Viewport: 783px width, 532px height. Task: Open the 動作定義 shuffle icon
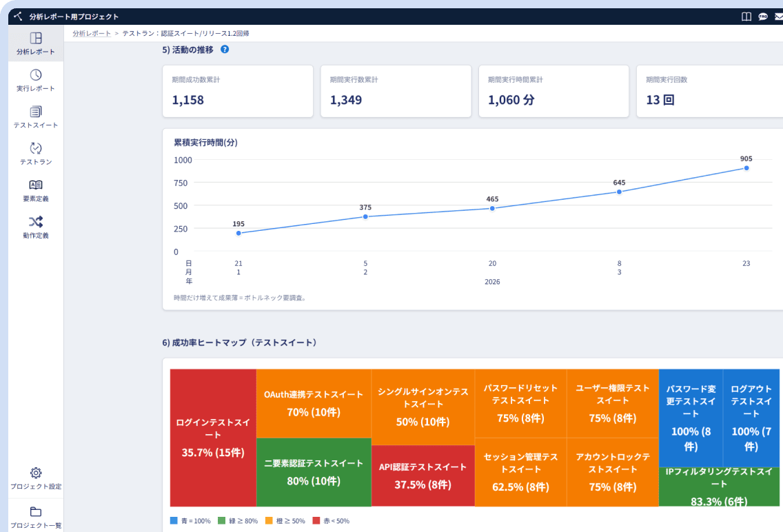coord(35,222)
